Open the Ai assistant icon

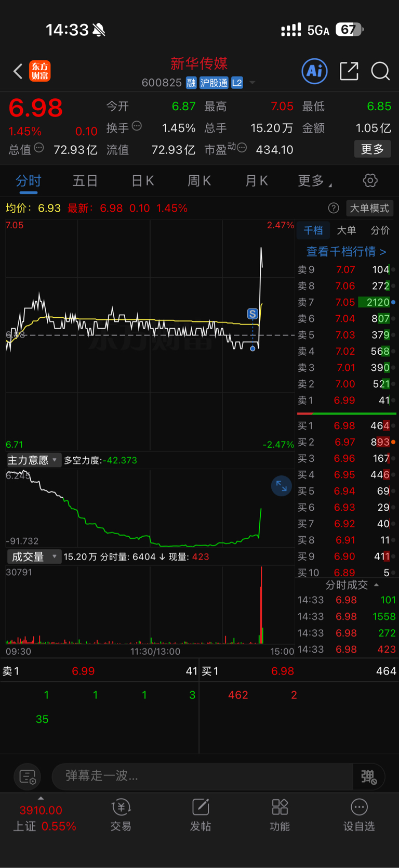pyautogui.click(x=315, y=71)
